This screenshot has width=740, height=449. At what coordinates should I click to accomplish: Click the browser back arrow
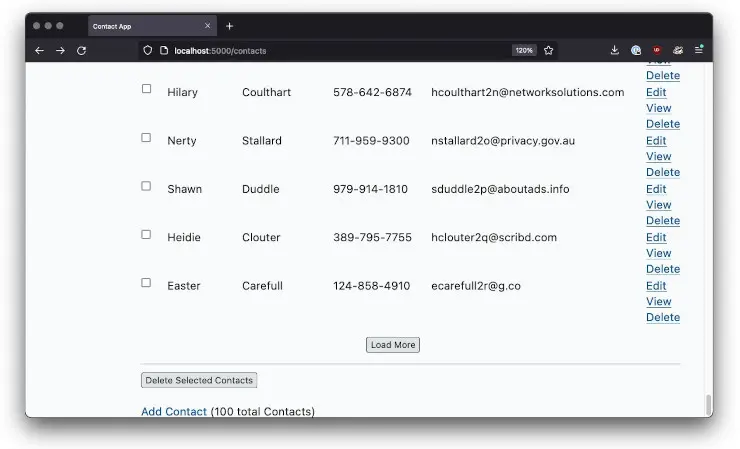pos(39,50)
